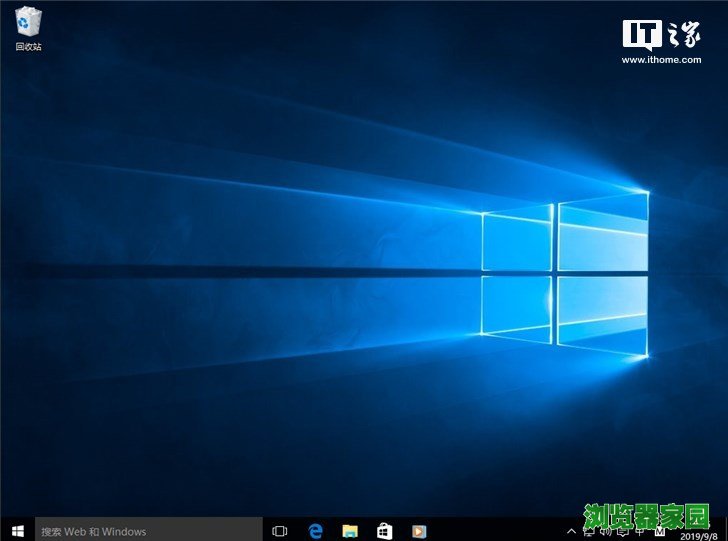Open Task View from the taskbar

pyautogui.click(x=280, y=530)
